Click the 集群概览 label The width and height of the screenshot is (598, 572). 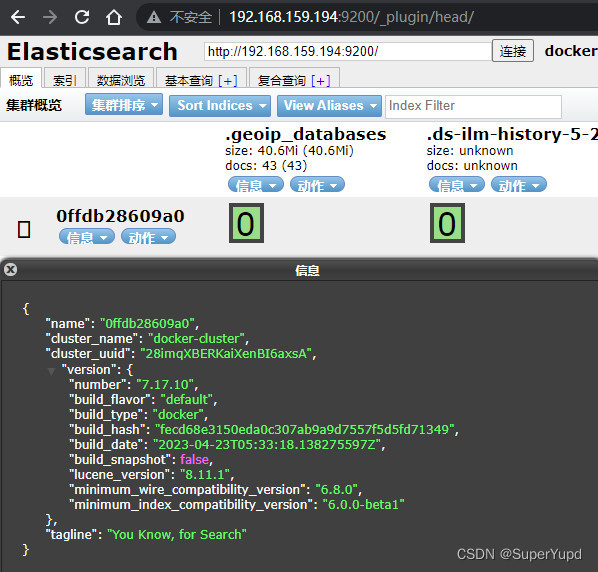pos(34,105)
